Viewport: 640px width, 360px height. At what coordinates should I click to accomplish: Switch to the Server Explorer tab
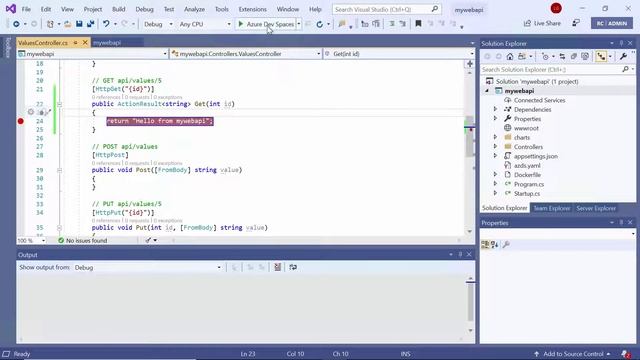596,208
